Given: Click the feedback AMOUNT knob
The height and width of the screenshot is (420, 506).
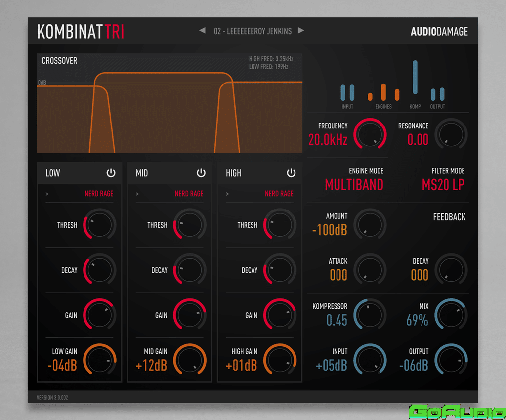Looking at the screenshot, I should point(371,224).
